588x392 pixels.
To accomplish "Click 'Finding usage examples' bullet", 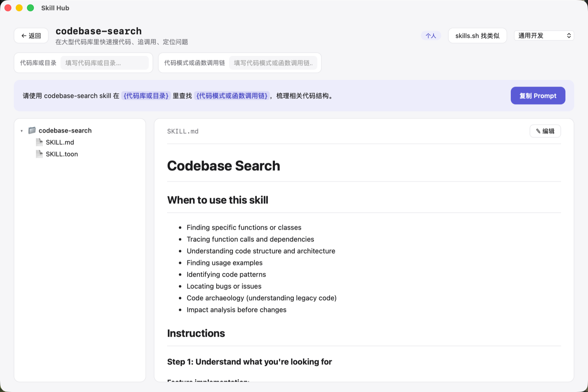I will click(x=225, y=263).
